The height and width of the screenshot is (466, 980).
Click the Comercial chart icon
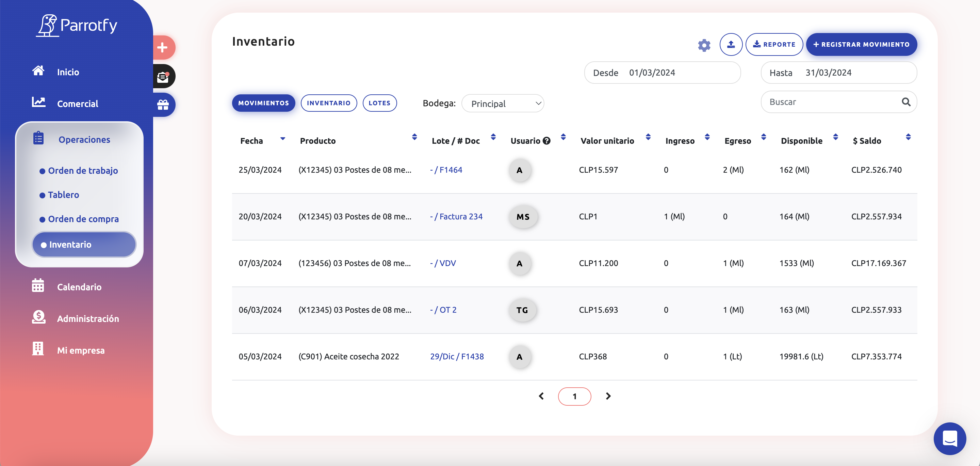[x=38, y=102]
